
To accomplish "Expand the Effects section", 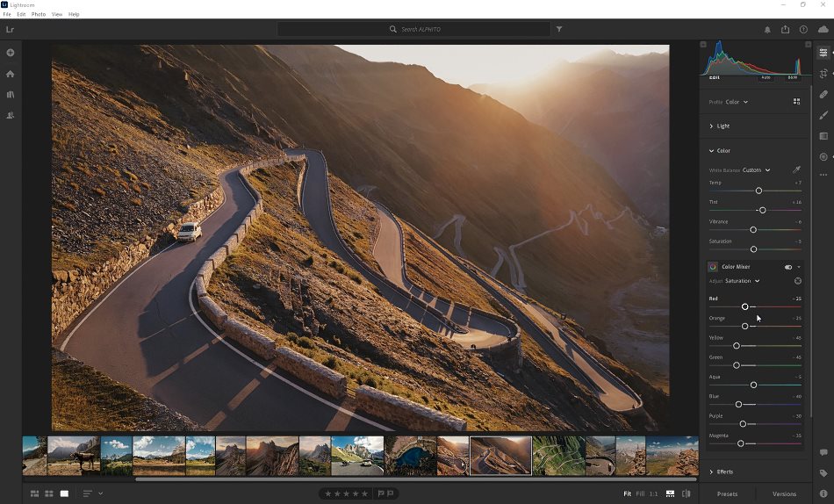I will pyautogui.click(x=721, y=472).
